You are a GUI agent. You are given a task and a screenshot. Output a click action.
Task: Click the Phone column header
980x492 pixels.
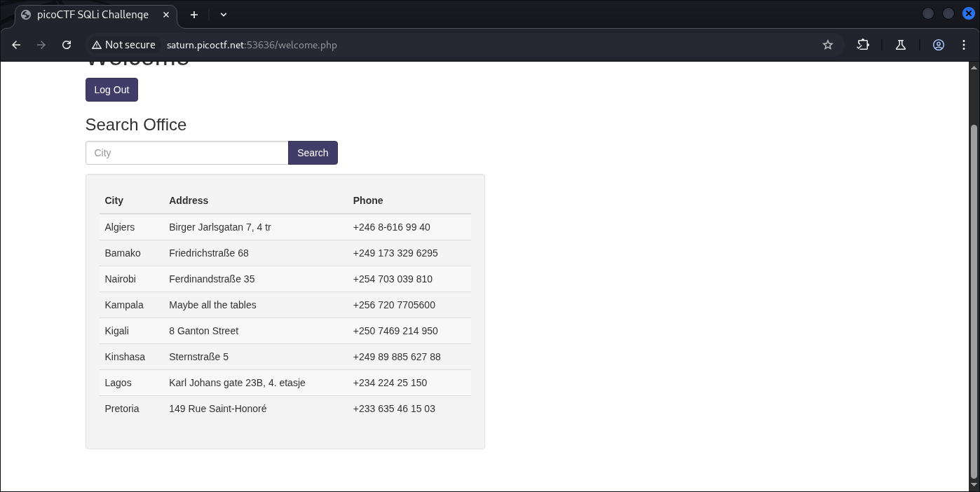tap(368, 200)
